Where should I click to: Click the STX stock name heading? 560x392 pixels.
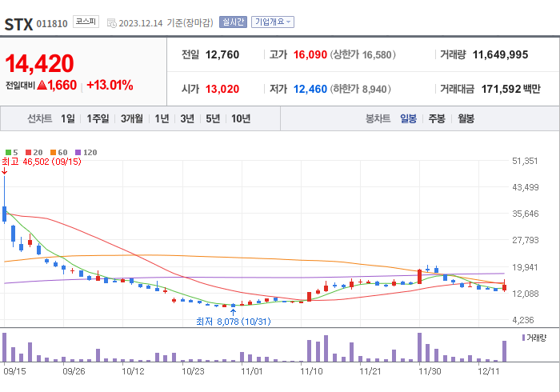click(18, 25)
